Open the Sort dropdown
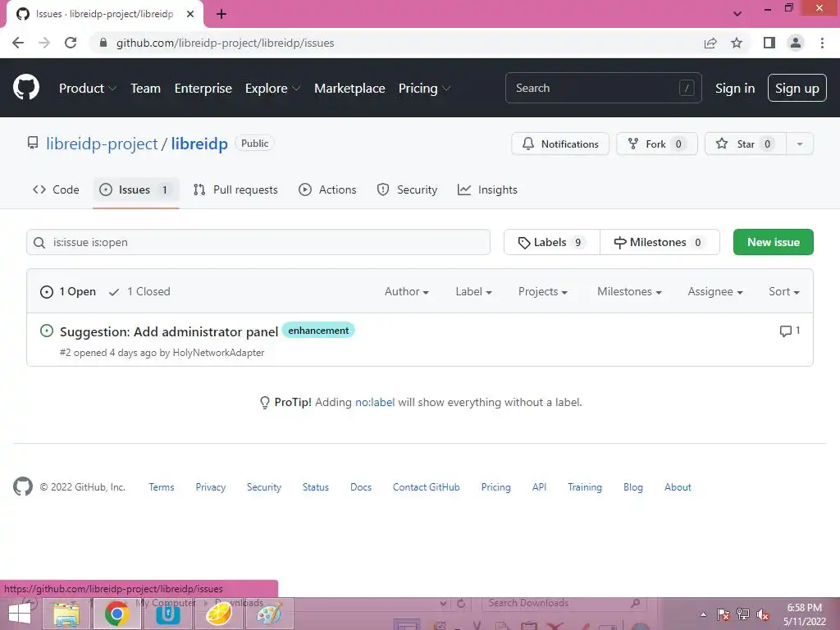The width and height of the screenshot is (840, 630). coord(784,291)
